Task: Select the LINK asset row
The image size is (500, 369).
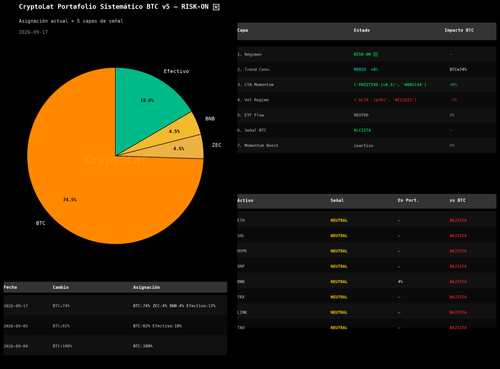Action: pos(367,312)
